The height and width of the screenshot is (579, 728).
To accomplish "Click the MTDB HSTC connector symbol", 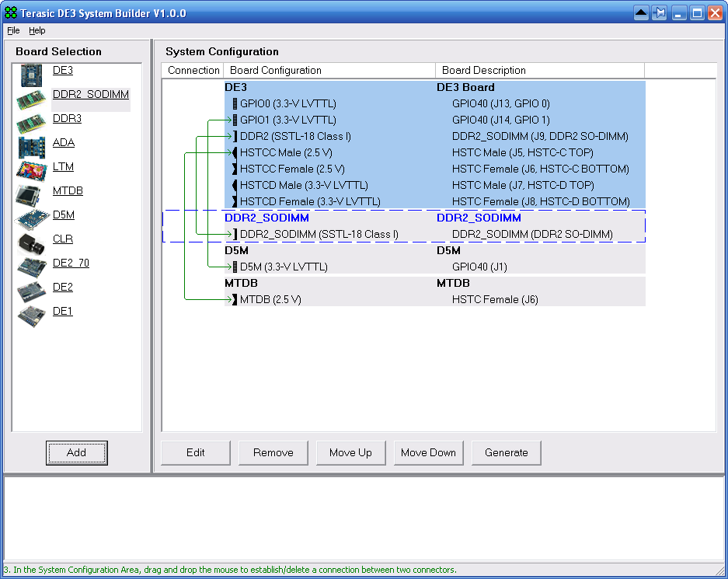I will pos(235,299).
